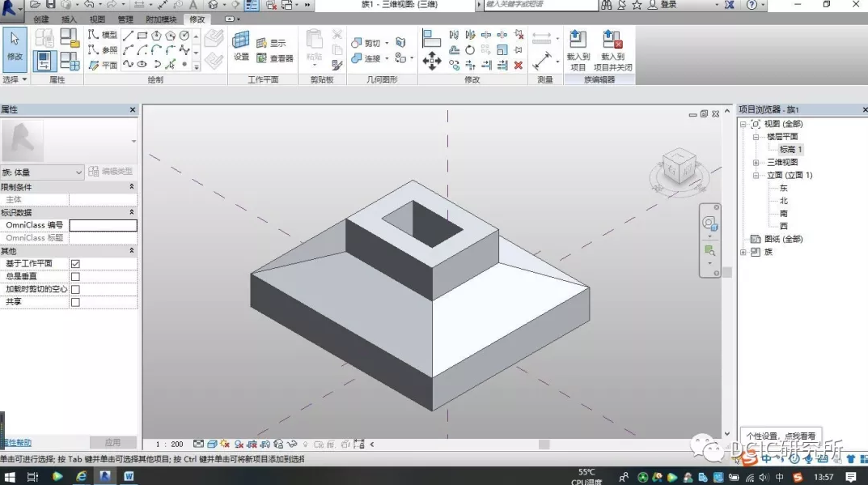Viewport: 868px width, 485px height.
Task: Click the 应用 apply button
Action: 113,442
